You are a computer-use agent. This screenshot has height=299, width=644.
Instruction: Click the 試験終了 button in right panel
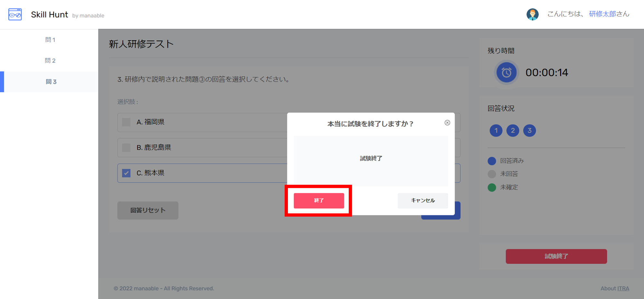(556, 256)
